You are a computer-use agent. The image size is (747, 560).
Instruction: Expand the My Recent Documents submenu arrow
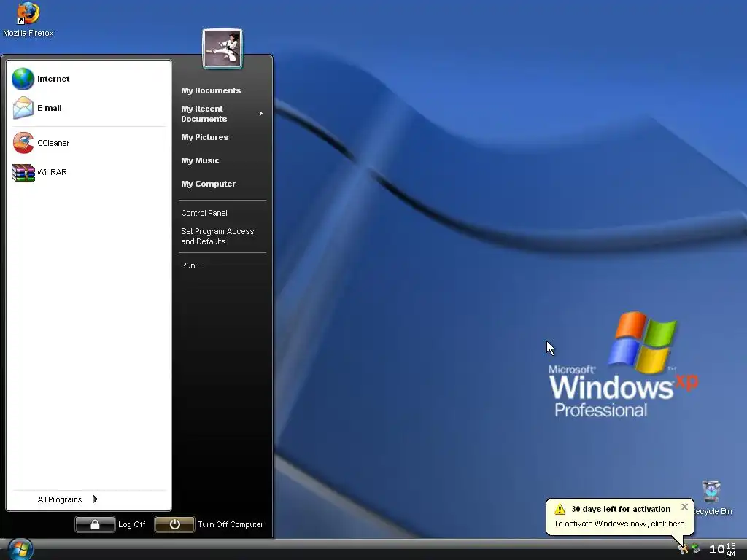pos(260,113)
